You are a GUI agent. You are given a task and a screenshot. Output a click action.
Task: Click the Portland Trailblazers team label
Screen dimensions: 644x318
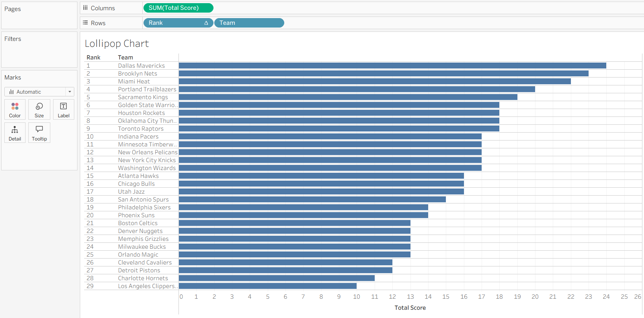point(147,89)
